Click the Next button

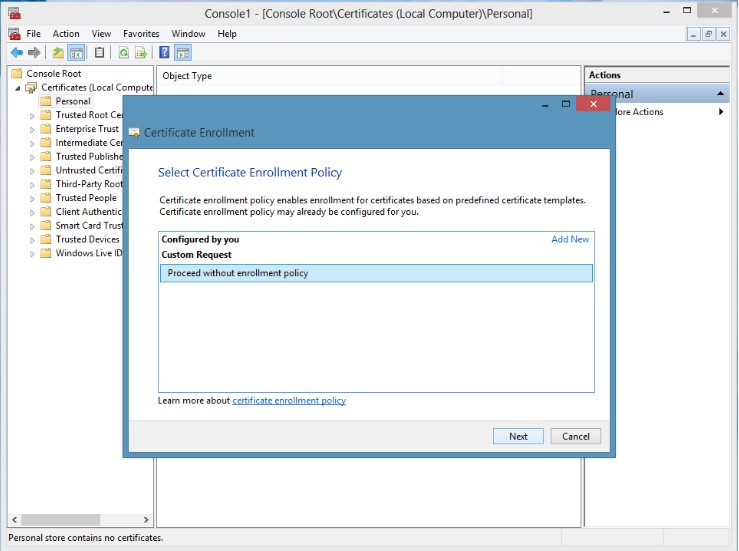[x=518, y=436]
